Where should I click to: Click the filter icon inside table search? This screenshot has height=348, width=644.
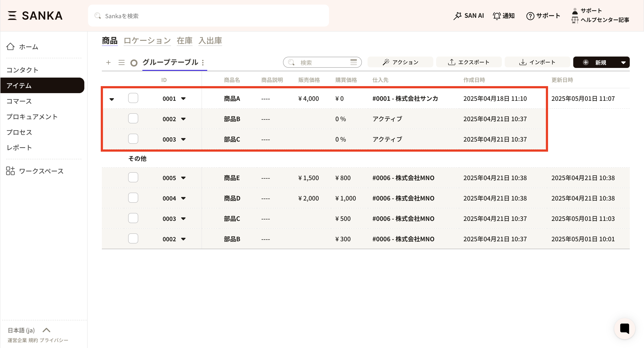pyautogui.click(x=354, y=62)
